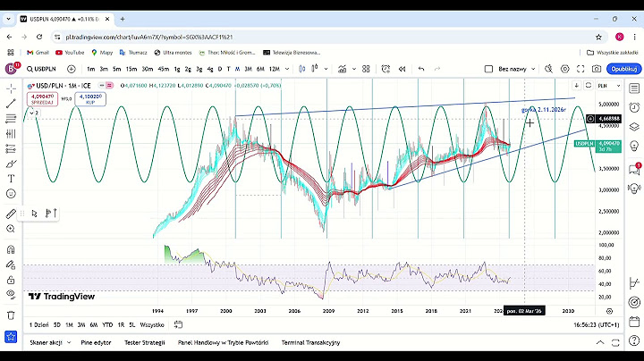
Task: Open the Tester Strategii tab
Action: click(x=145, y=342)
